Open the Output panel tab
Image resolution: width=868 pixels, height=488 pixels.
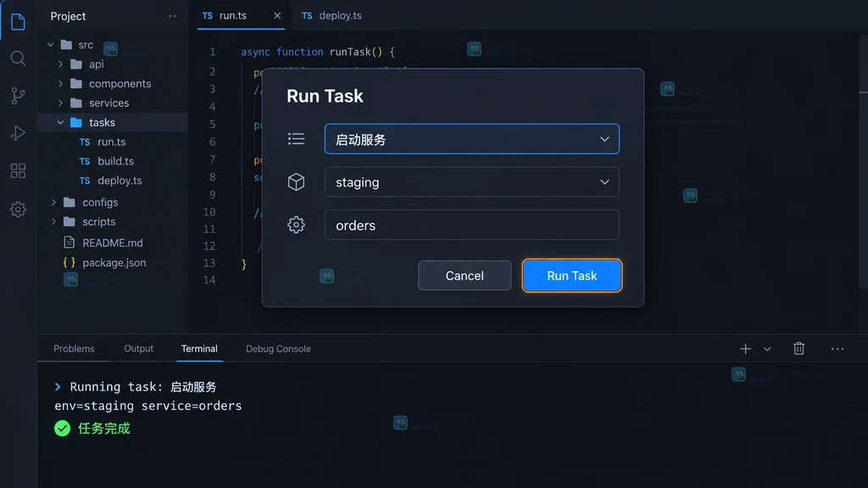tap(138, 348)
